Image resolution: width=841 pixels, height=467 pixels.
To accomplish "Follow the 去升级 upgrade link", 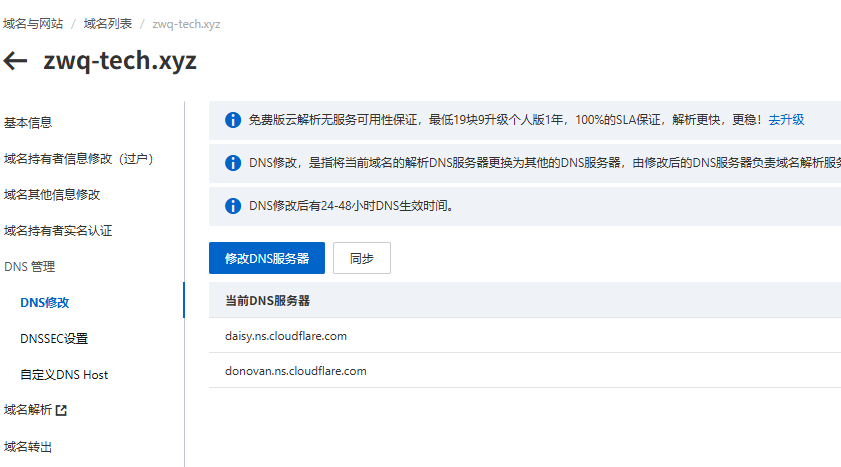I will click(786, 120).
